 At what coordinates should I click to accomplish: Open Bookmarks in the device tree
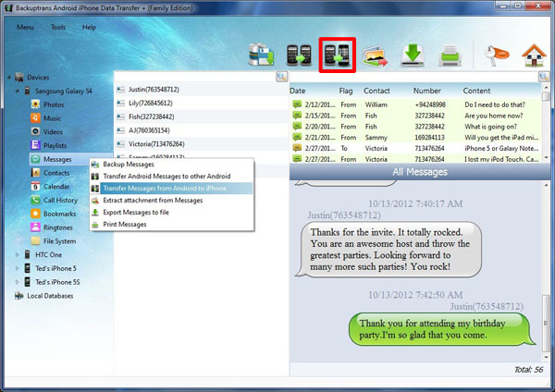[59, 214]
